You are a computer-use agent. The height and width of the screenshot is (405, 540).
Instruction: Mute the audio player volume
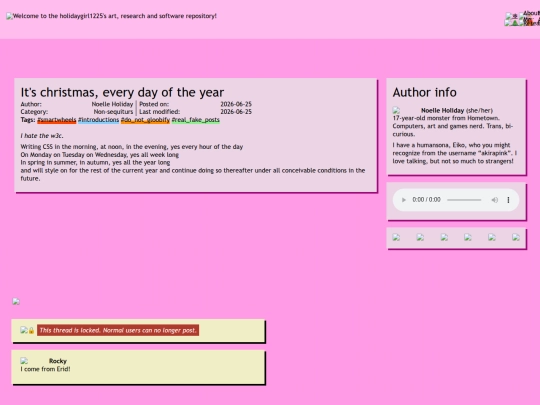pos(495,200)
